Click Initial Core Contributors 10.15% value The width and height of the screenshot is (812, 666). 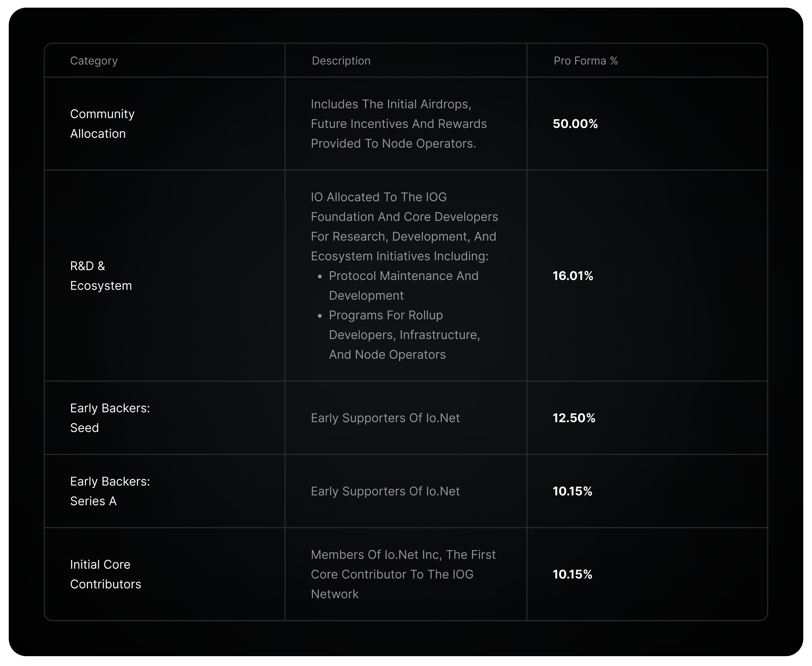(x=572, y=574)
